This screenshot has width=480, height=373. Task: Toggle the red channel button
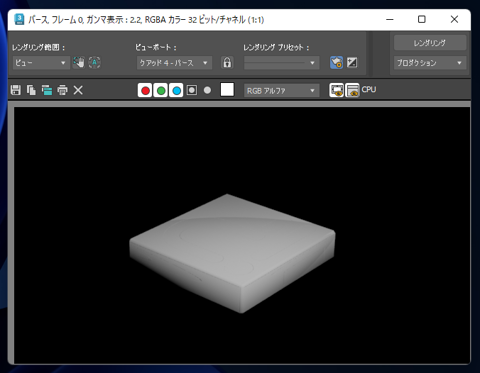tap(145, 90)
